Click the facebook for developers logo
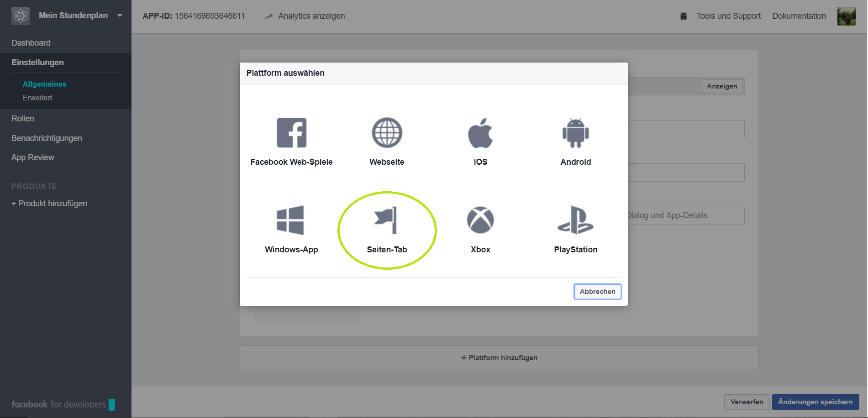 click(63, 404)
